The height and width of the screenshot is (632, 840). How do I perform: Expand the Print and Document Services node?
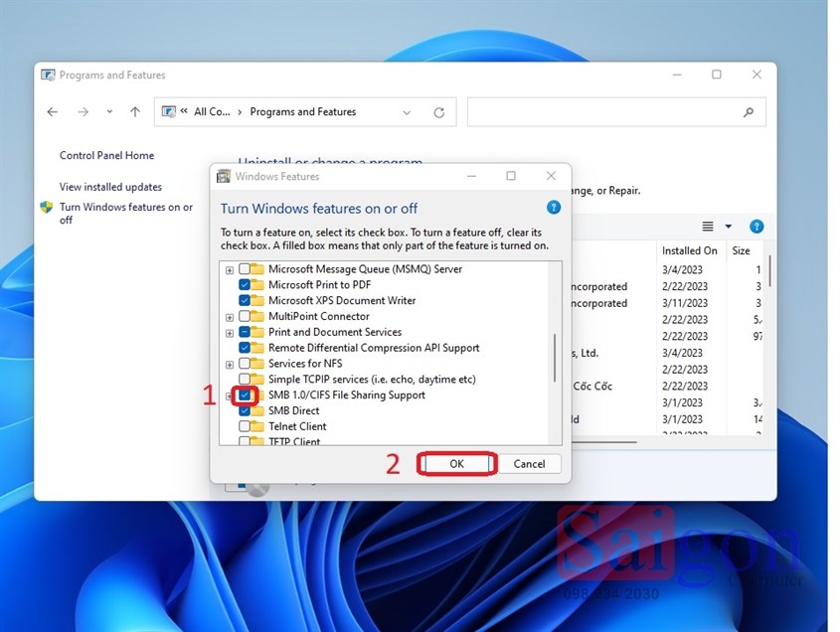click(x=230, y=333)
